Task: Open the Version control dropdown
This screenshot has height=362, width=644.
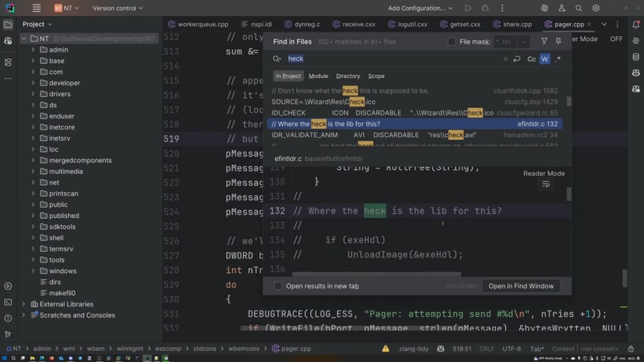Action: coord(117,8)
